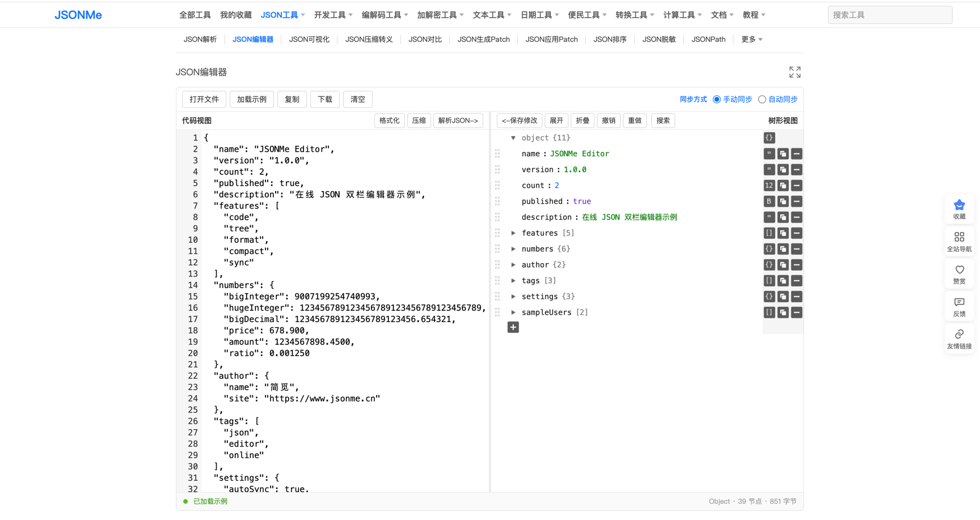Expand the numbers object

tap(513, 249)
